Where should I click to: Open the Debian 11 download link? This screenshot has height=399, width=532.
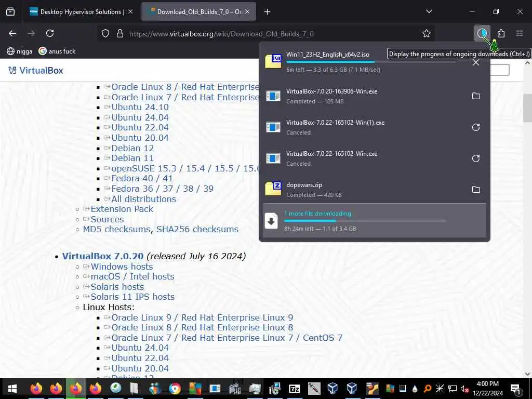tap(132, 158)
